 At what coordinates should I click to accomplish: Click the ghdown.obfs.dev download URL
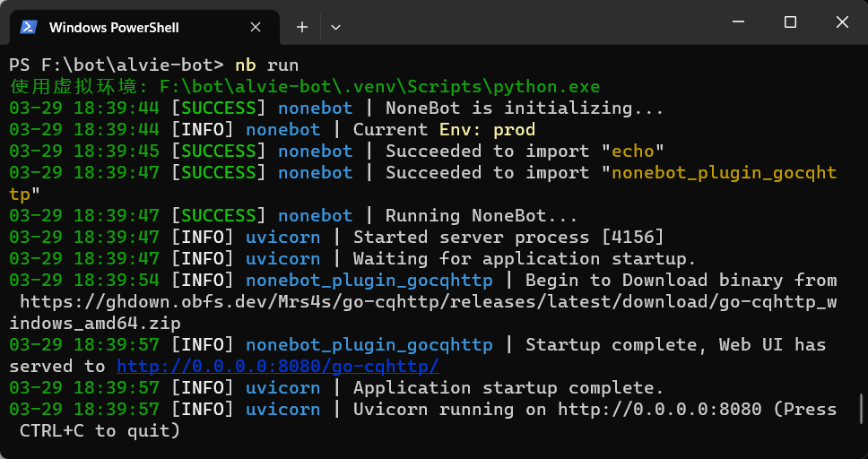tap(421, 302)
